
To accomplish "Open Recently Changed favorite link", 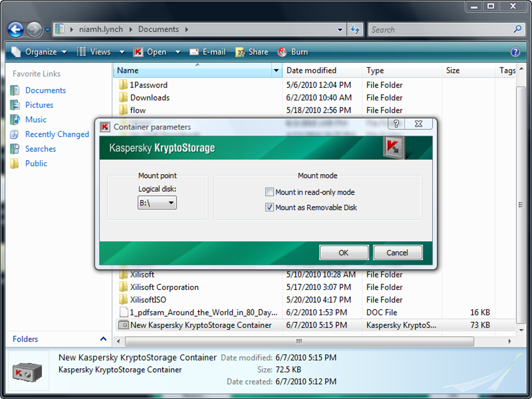I will pyautogui.click(x=57, y=134).
